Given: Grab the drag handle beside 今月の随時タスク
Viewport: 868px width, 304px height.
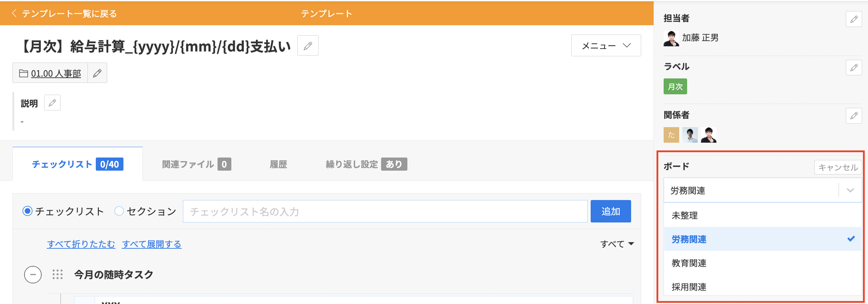Looking at the screenshot, I should click(57, 275).
